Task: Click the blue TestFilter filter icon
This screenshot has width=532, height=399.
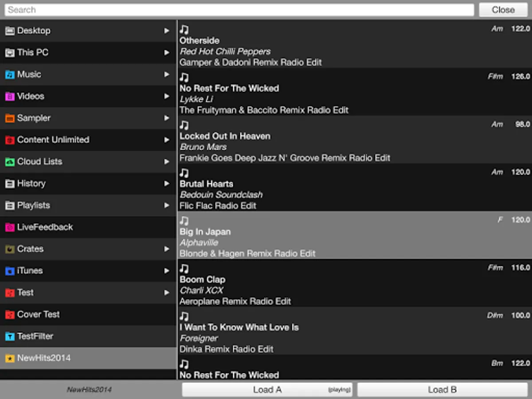Action: [x=10, y=336]
